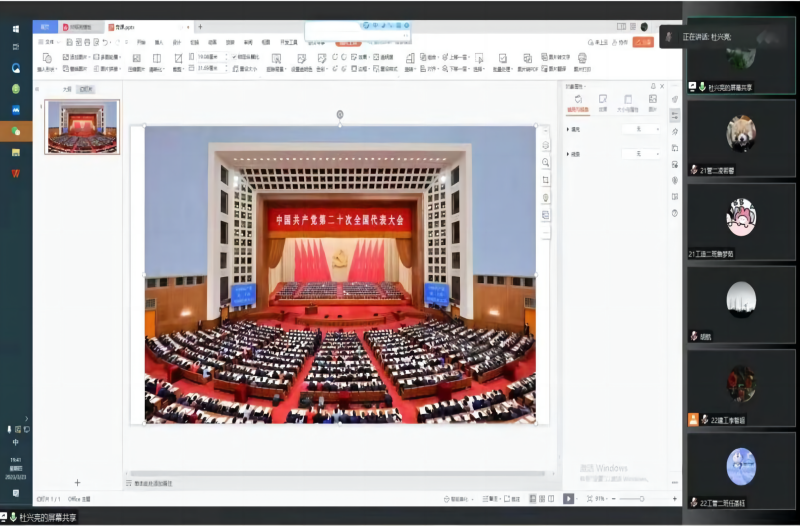Viewport: 800px width, 526px height.
Task: Click the crop icon in floating picture toolbar
Action: pyautogui.click(x=545, y=180)
